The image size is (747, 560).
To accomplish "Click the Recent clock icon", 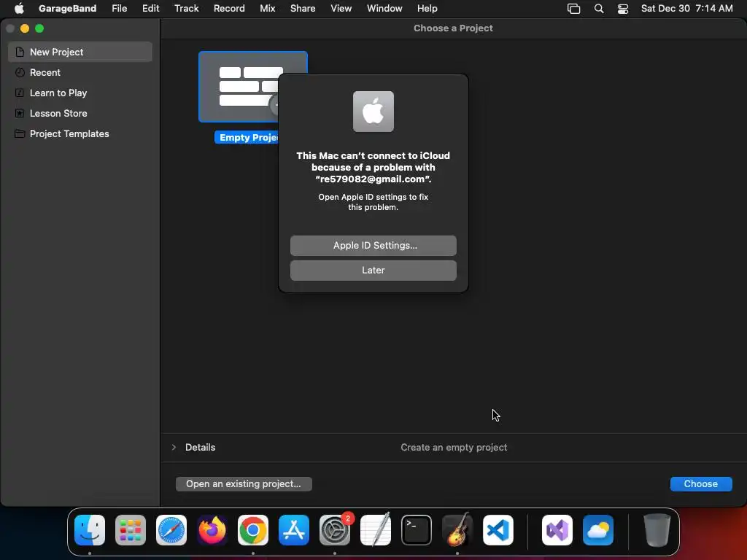I will [20, 72].
